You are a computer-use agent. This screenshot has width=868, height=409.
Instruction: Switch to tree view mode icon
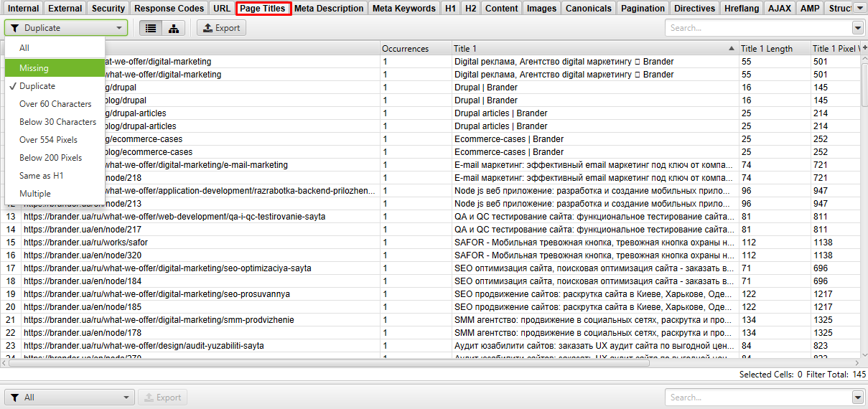[173, 28]
